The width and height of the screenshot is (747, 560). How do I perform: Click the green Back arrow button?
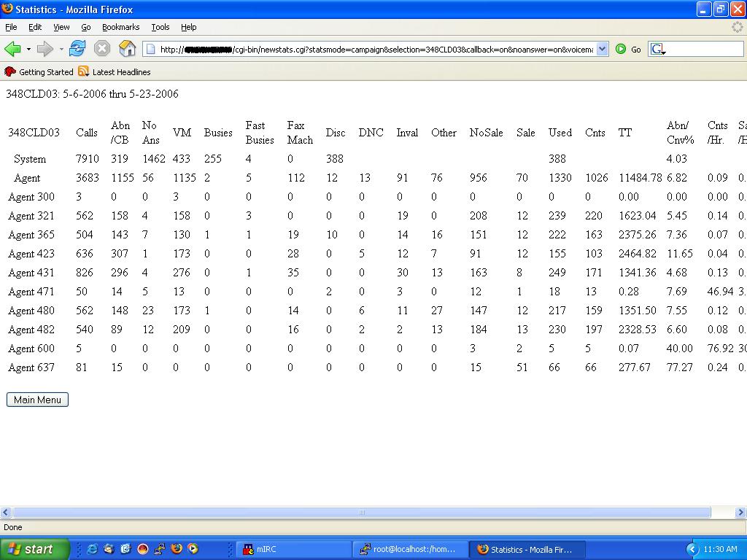(12, 49)
